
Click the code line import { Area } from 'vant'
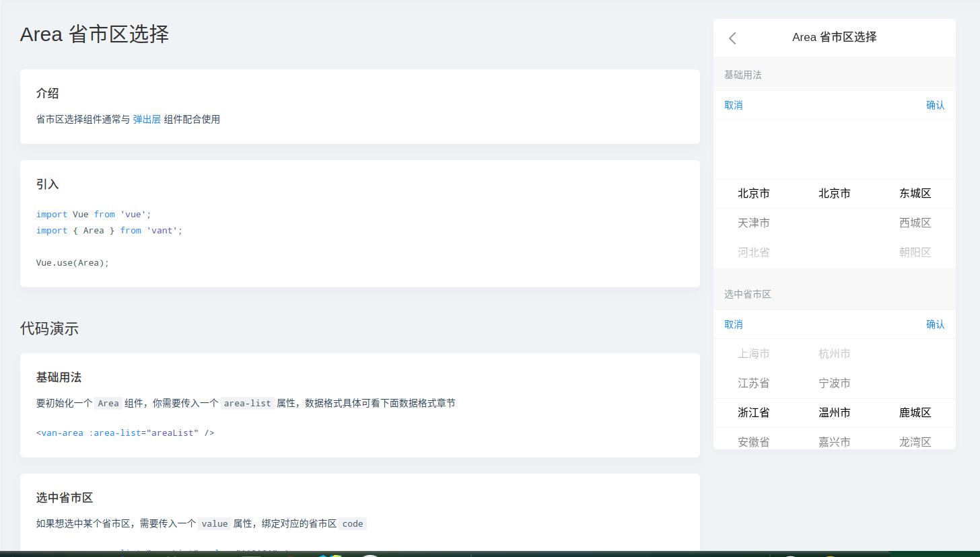pyautogui.click(x=110, y=231)
